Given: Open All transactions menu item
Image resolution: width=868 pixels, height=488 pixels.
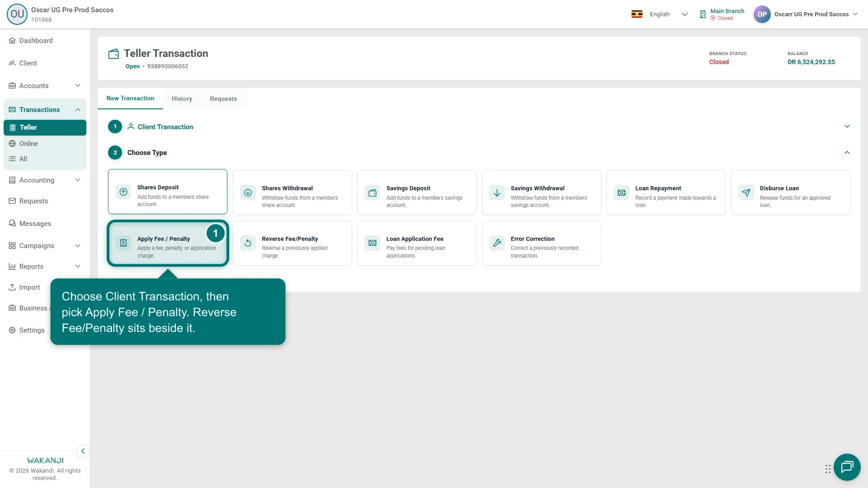Looking at the screenshot, I should [45, 159].
